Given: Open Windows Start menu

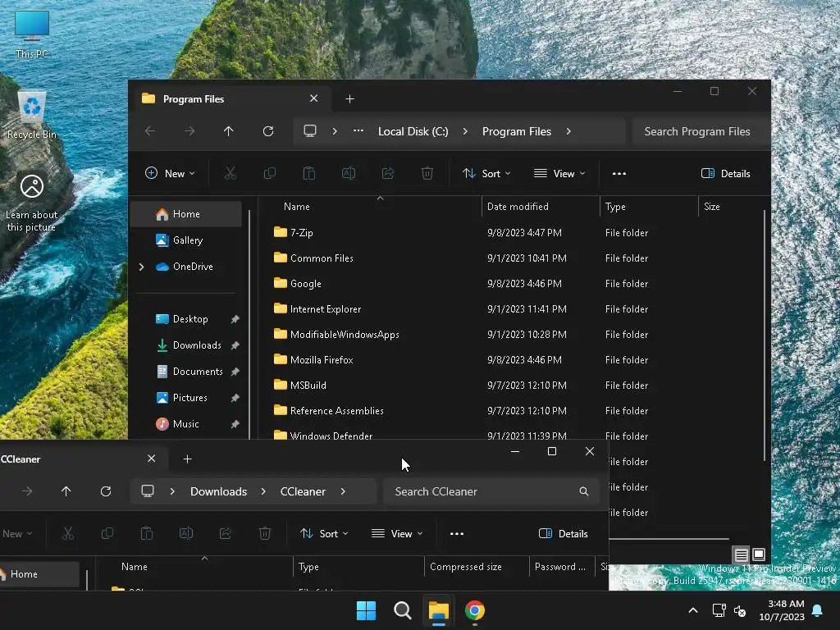Looking at the screenshot, I should point(367,610).
